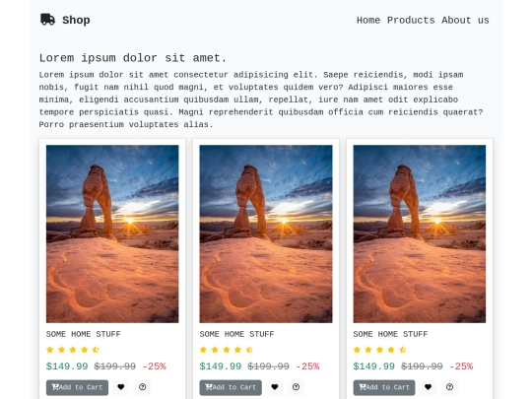532x399 pixels.
Task: Click the heart icon on the first product card
Action: click(x=121, y=387)
